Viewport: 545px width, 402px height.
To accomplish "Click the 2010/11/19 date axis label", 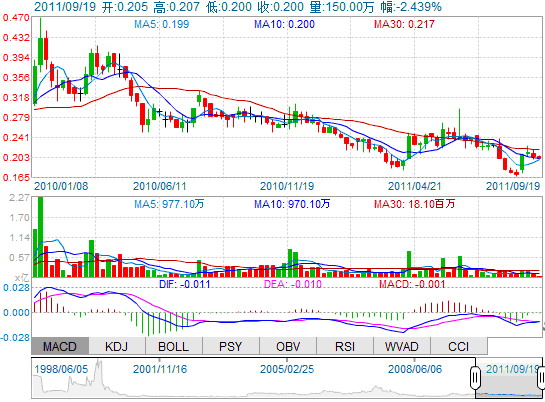I will (287, 186).
